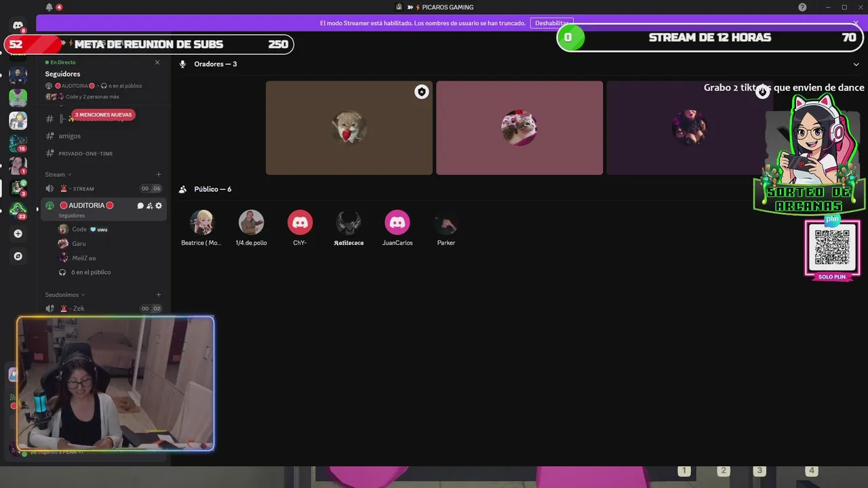Click the moderator shield on first speaker tile
This screenshot has width=868, height=488.
pos(422,91)
